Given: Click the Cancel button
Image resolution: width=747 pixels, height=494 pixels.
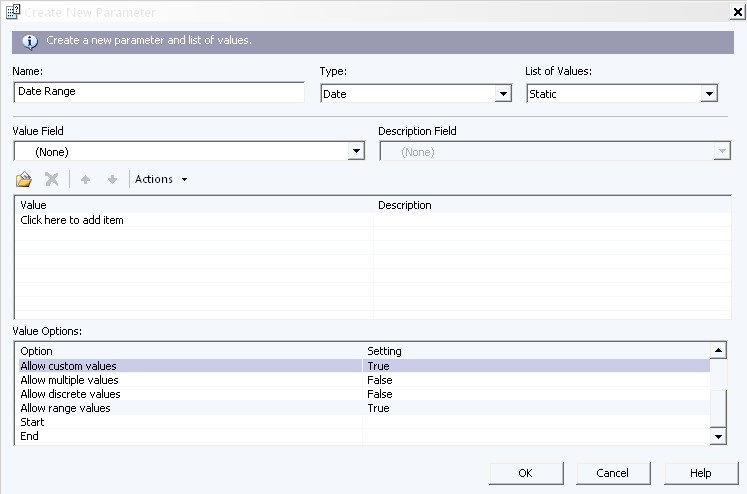Looking at the screenshot, I should tap(613, 473).
